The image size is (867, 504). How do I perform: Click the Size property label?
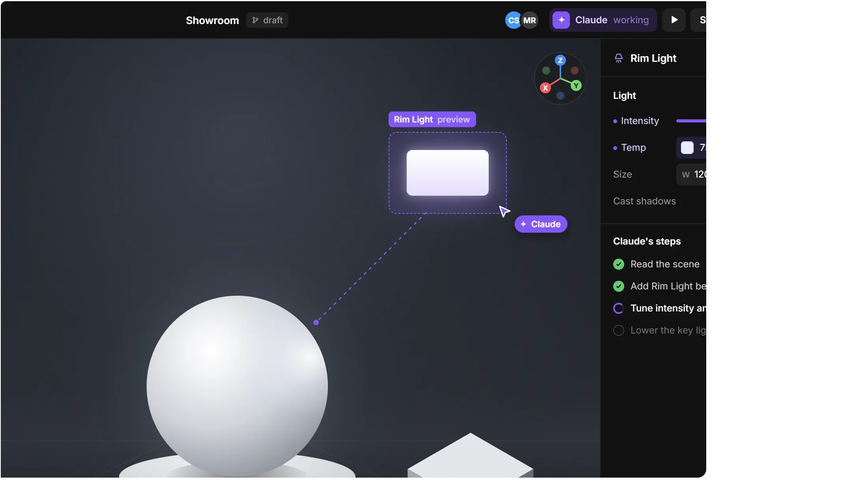point(623,174)
